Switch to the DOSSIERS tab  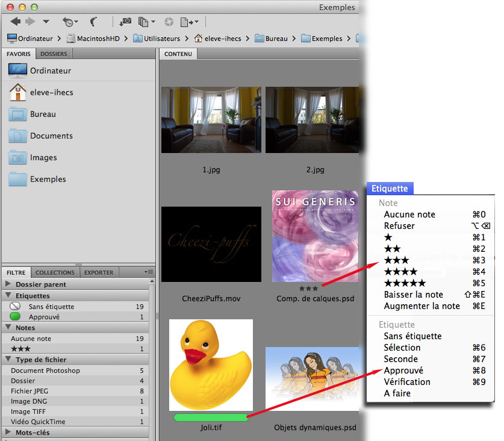[54, 54]
